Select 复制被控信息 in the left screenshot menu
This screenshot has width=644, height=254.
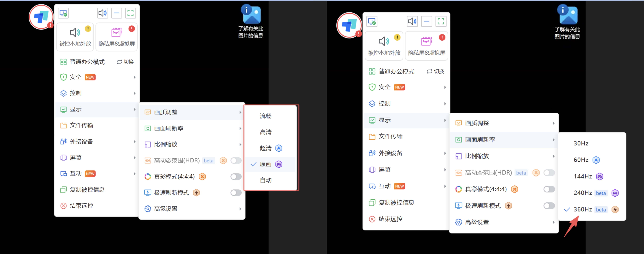coord(97,190)
